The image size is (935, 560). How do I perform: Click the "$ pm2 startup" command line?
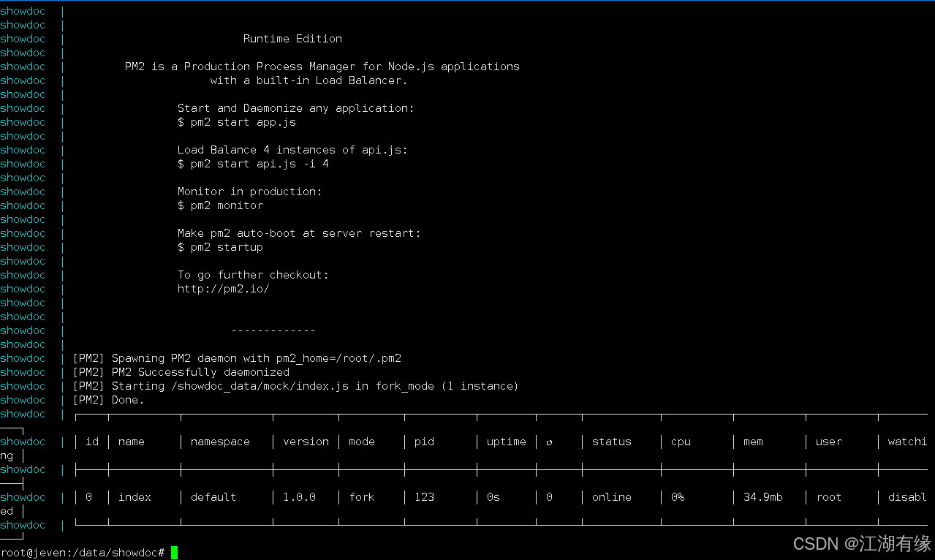tap(220, 247)
